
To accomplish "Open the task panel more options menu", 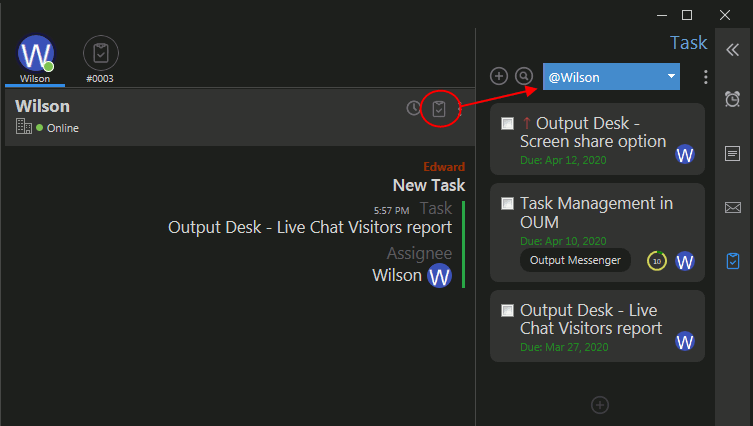I will [705, 77].
